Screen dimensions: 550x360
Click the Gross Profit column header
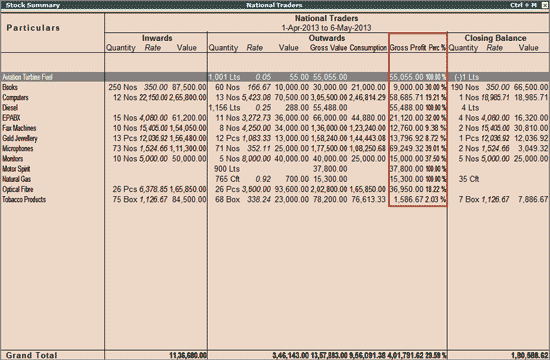point(408,47)
